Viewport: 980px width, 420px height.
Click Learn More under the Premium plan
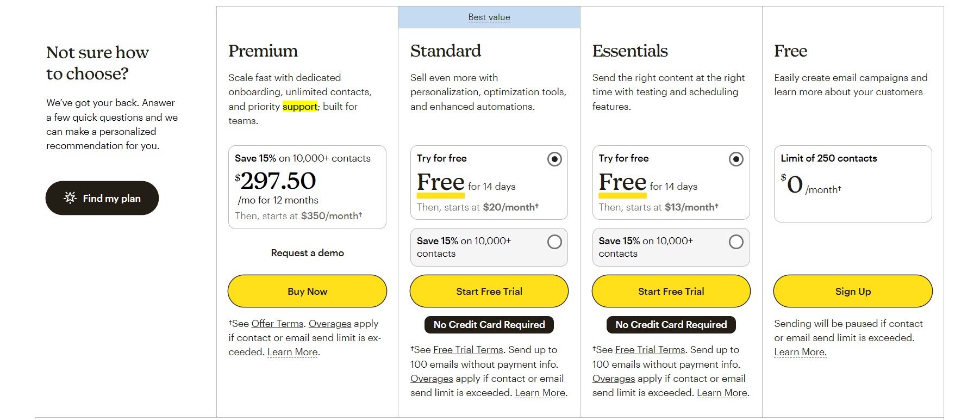coord(292,352)
